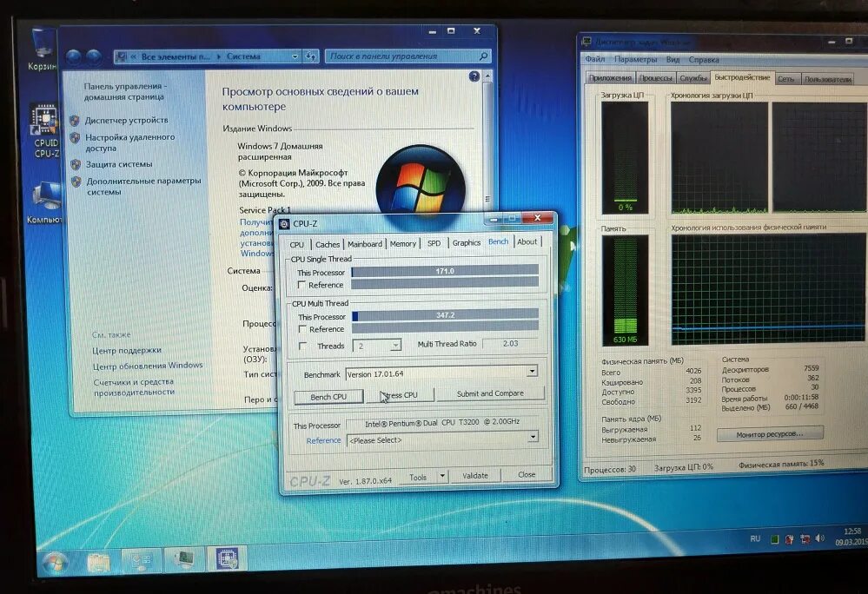The height and width of the screenshot is (594, 868).
Task: Open Вид menu in Task Manager
Action: pyautogui.click(x=673, y=59)
